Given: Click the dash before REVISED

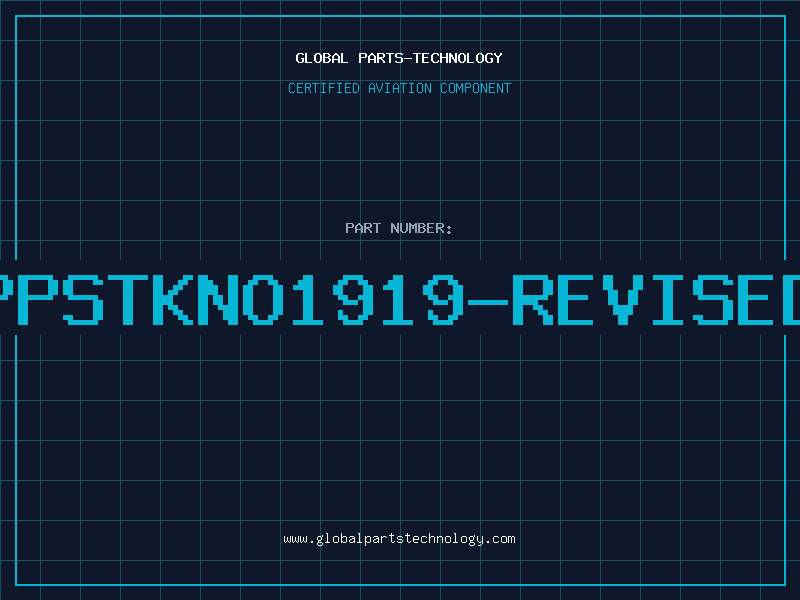Looking at the screenshot, I should coord(488,302).
